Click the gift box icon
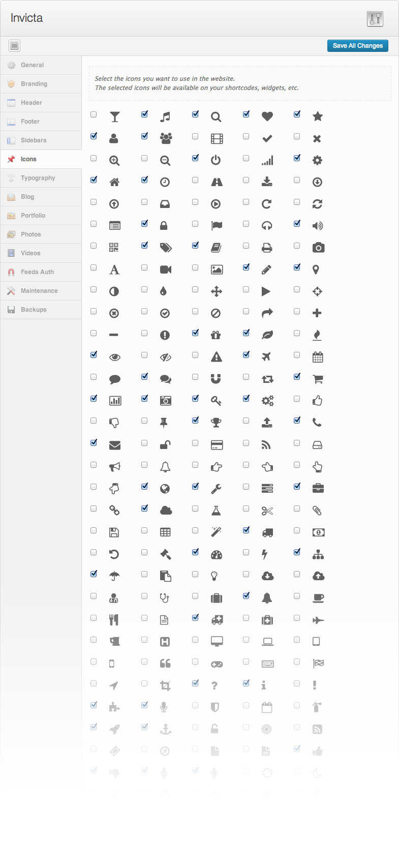The image size is (399, 868). (216, 335)
